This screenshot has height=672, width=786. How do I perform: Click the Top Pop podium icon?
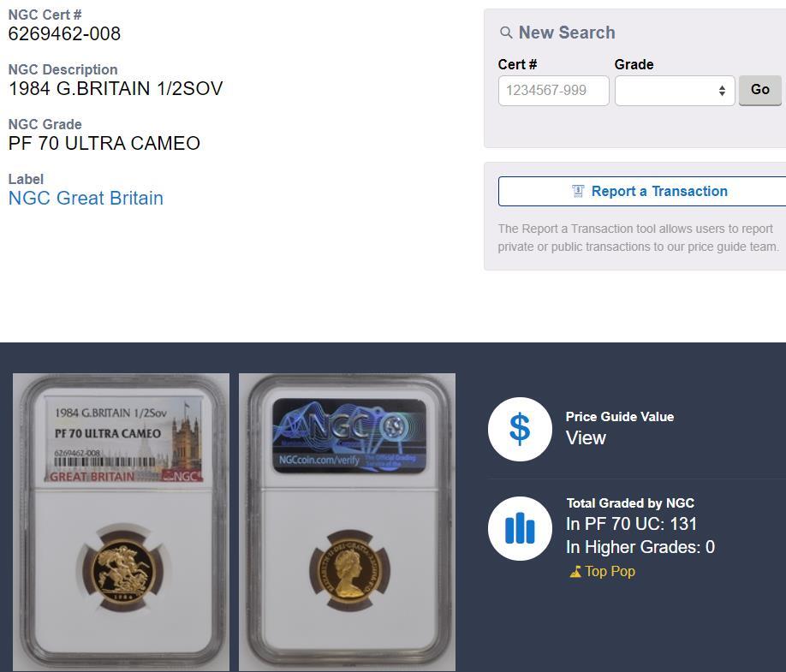[x=575, y=571]
